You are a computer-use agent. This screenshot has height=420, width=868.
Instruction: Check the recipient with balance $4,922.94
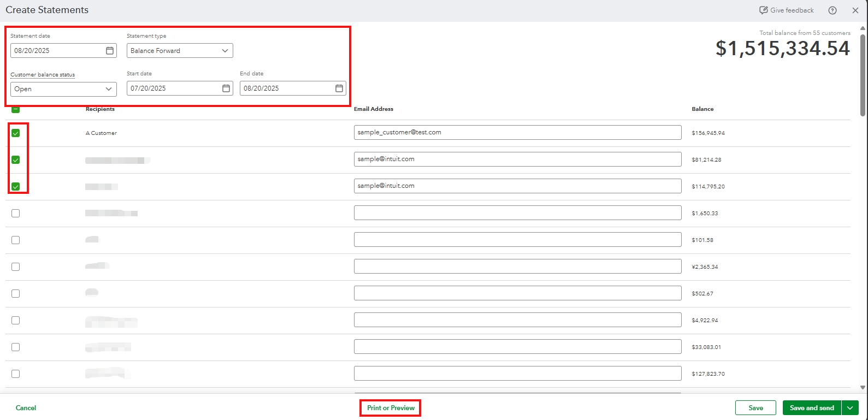click(x=16, y=321)
